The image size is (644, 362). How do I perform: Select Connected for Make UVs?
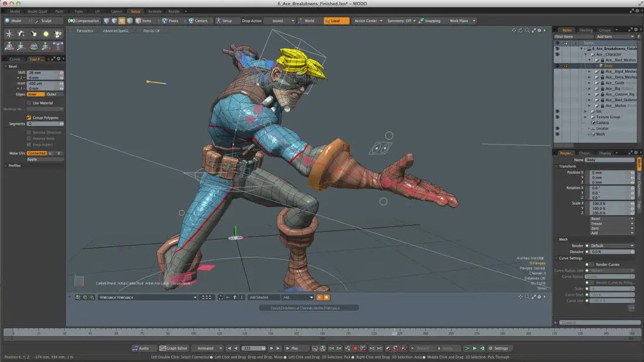(36, 153)
